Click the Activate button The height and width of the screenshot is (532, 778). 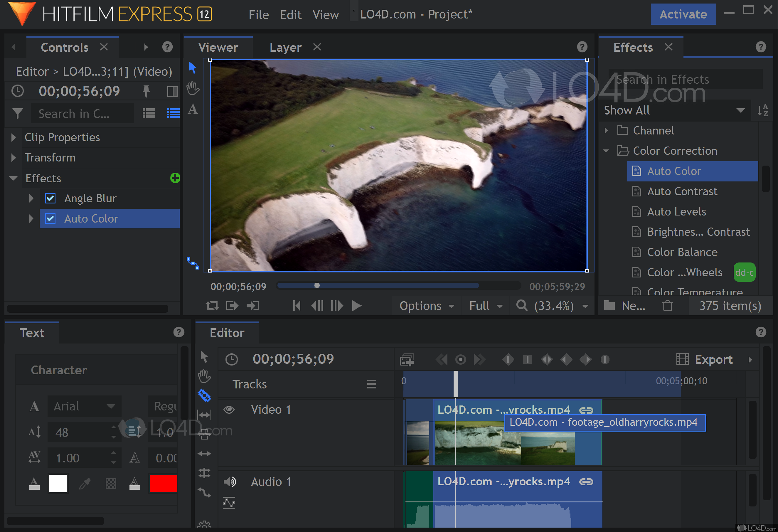click(x=683, y=14)
